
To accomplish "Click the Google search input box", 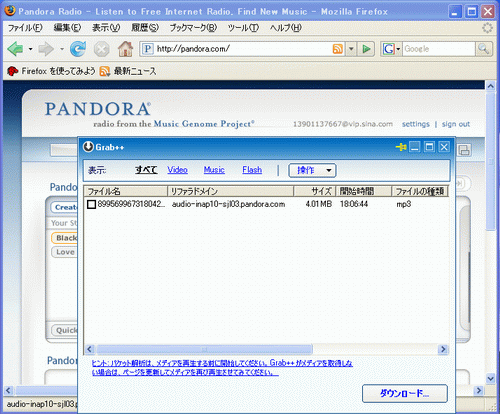I will pyautogui.click(x=439, y=49).
